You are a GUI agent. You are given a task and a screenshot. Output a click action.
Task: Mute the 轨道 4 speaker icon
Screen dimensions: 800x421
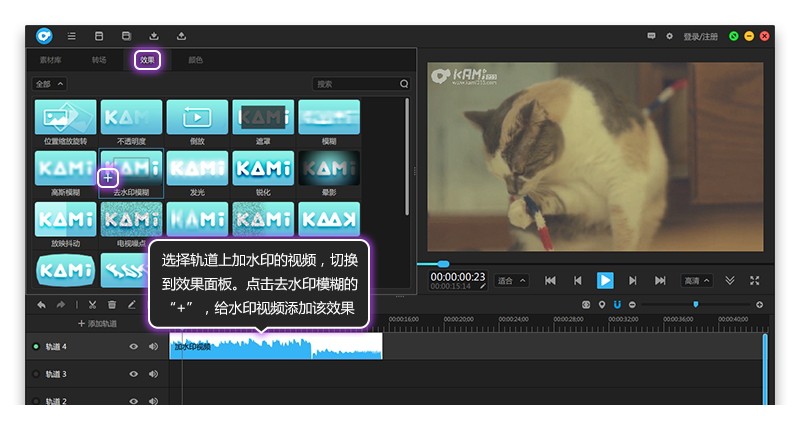pyautogui.click(x=153, y=346)
